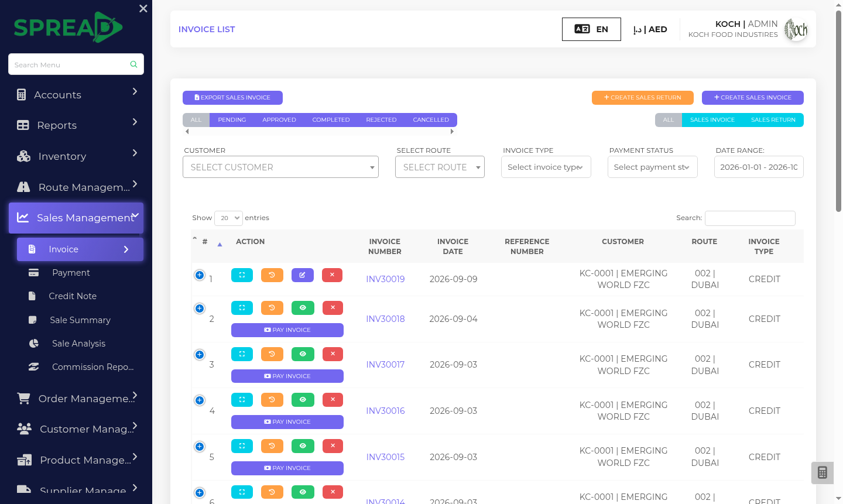The image size is (843, 504).
Task: Click the Sale Summary icon
Action: click(33, 320)
